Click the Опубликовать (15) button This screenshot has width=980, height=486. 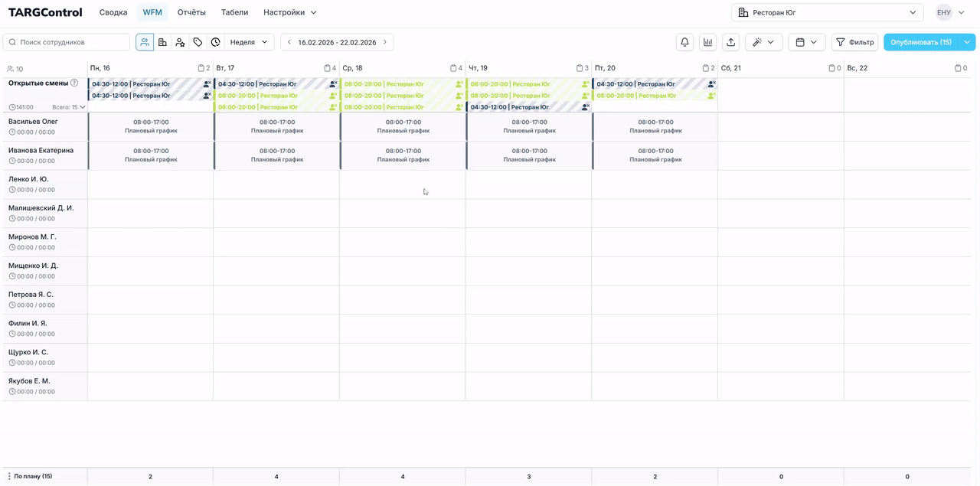coord(921,42)
